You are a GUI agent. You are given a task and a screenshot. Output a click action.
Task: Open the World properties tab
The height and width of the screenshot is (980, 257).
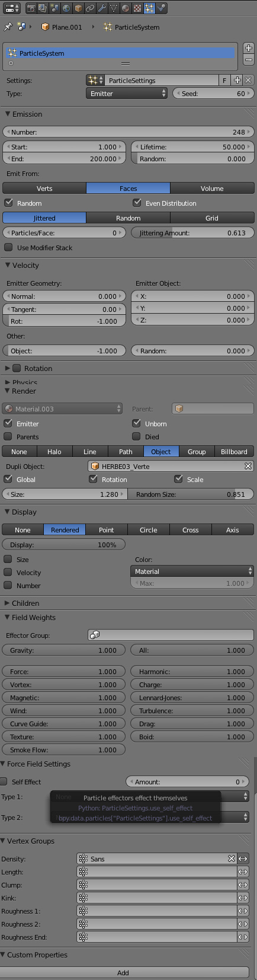tap(66, 8)
